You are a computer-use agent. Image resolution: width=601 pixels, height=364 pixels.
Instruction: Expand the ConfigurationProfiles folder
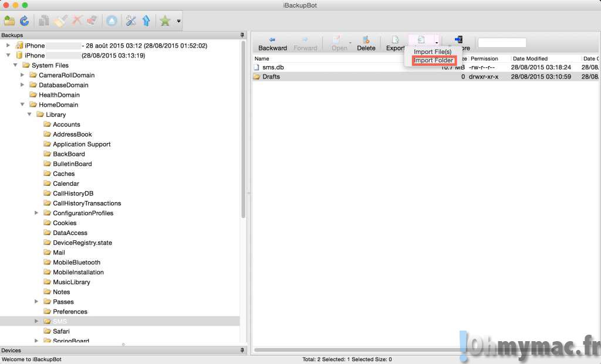(36, 213)
